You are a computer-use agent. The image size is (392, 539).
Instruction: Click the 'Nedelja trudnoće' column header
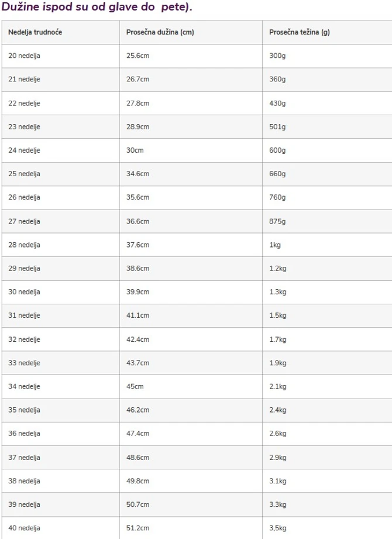[x=35, y=32]
